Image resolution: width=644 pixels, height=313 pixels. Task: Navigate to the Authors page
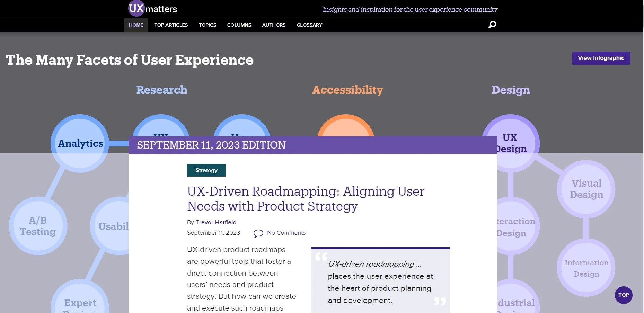coord(274,25)
